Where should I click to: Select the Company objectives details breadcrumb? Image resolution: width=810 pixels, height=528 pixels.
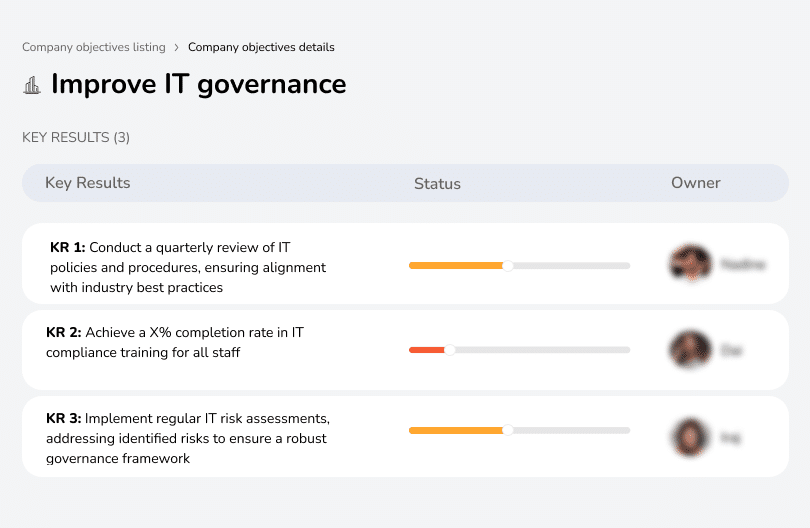tap(261, 47)
